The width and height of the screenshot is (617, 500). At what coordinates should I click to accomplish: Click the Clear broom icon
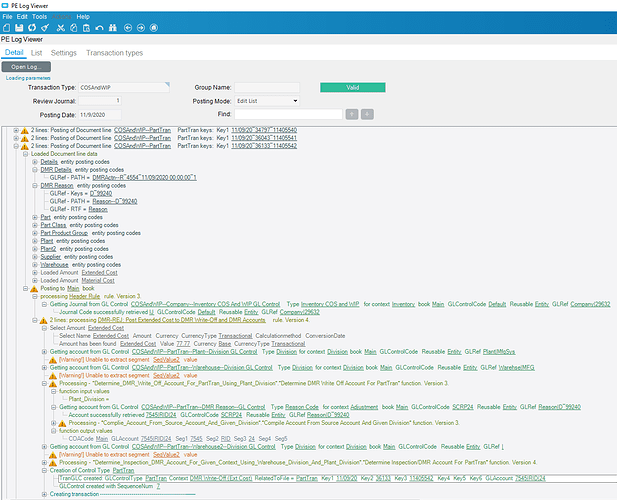coord(45,28)
